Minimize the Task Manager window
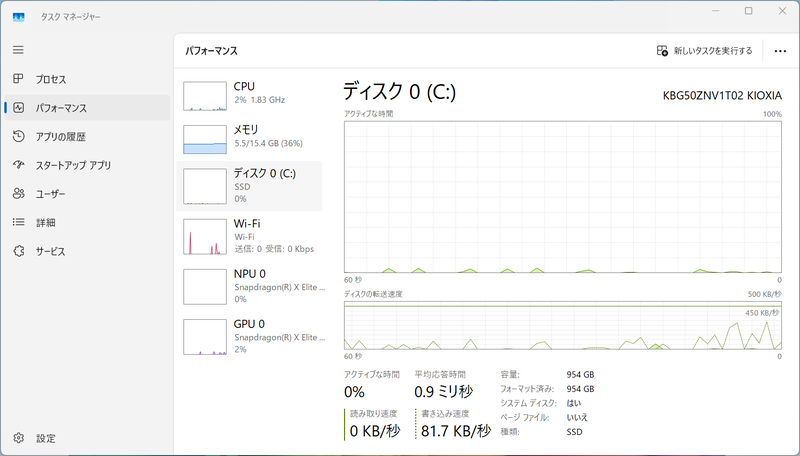800x456 pixels. [715, 11]
